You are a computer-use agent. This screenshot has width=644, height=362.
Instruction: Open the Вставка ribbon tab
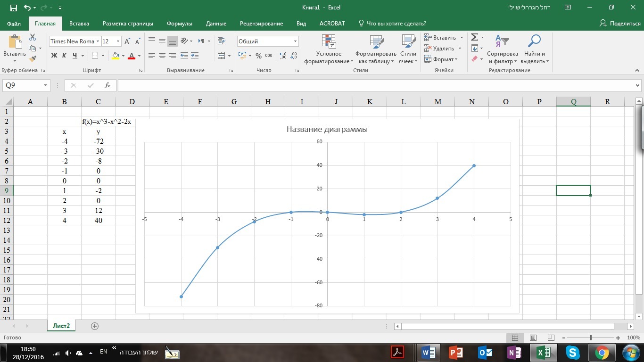(79, 24)
